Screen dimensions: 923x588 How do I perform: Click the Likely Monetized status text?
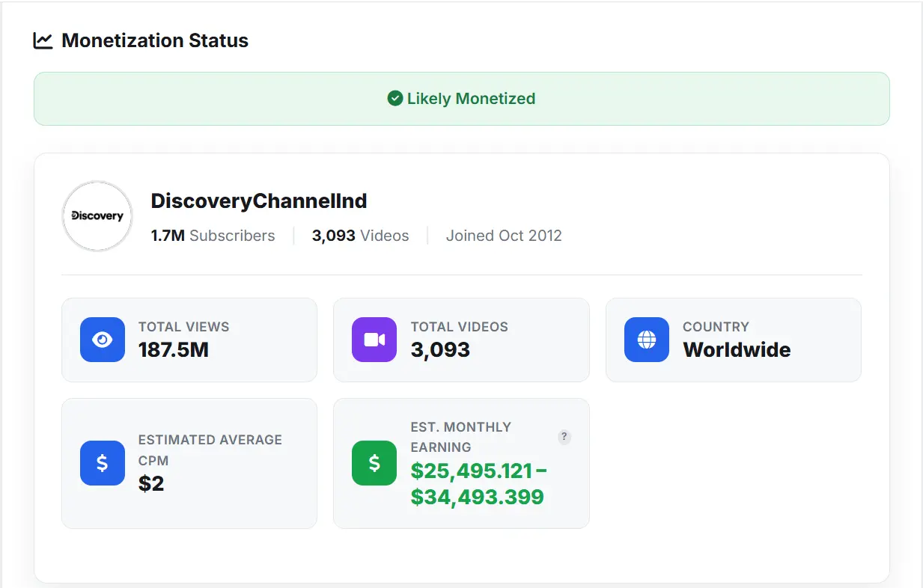[x=471, y=98]
